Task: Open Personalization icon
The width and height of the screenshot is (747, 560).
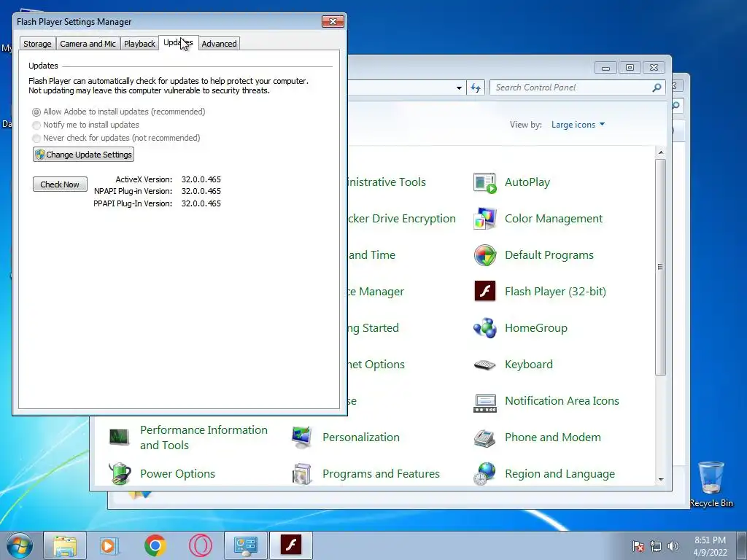Action: [302, 437]
